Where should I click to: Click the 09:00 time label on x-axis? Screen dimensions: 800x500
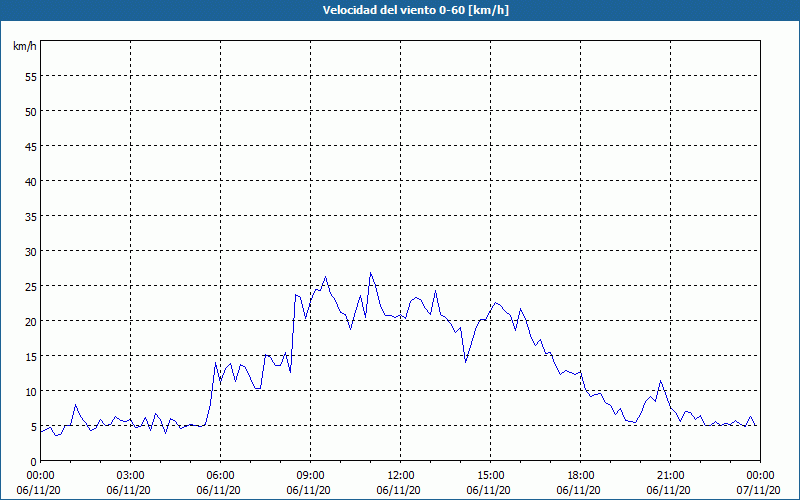[x=310, y=476]
